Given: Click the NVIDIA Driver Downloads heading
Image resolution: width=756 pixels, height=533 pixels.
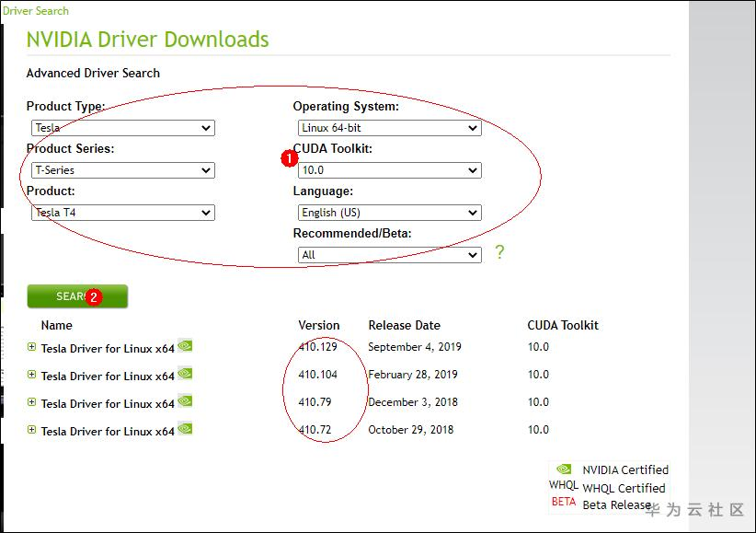Looking at the screenshot, I should coord(147,40).
